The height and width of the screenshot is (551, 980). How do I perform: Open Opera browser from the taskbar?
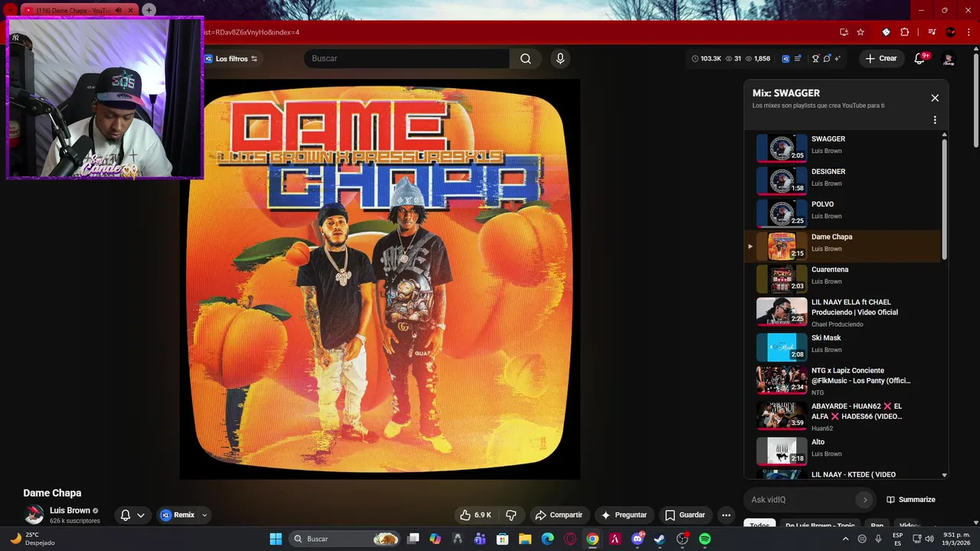coord(570,539)
